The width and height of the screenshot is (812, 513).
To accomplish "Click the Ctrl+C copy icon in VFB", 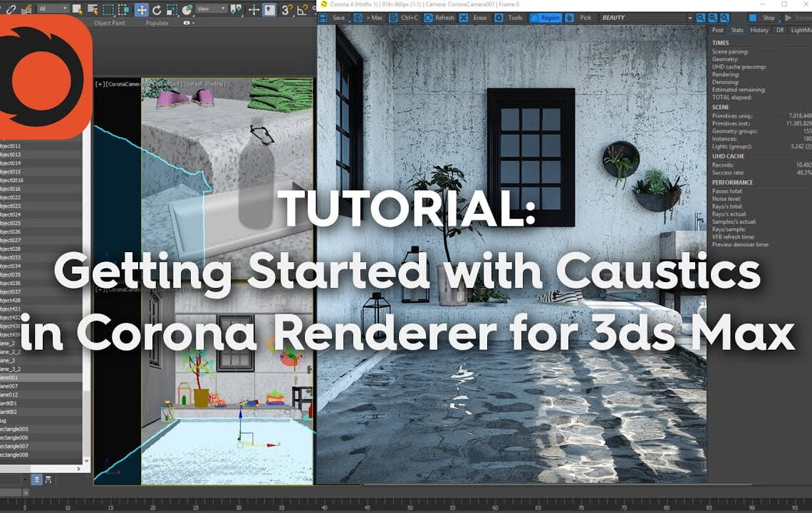I will (393, 18).
